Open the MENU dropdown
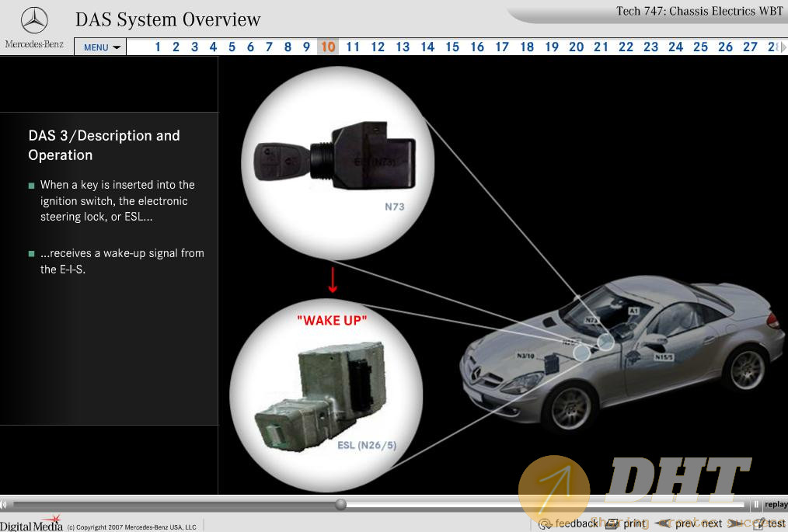 pos(100,47)
